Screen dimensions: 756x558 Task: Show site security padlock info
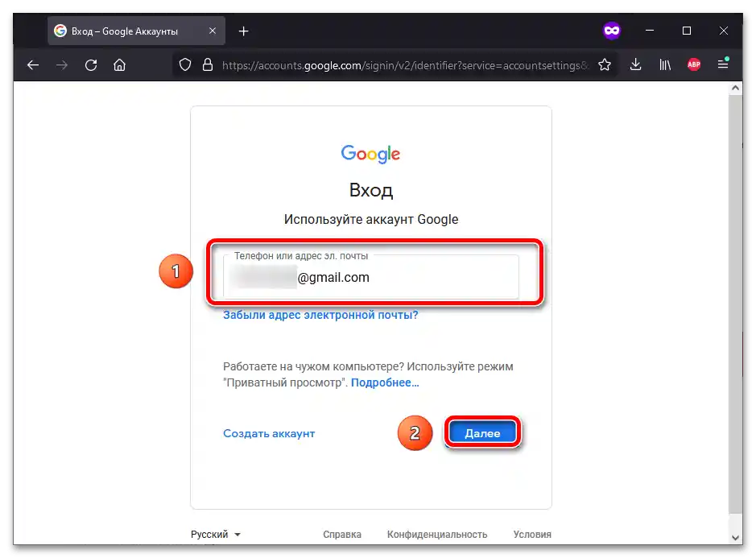coord(208,64)
